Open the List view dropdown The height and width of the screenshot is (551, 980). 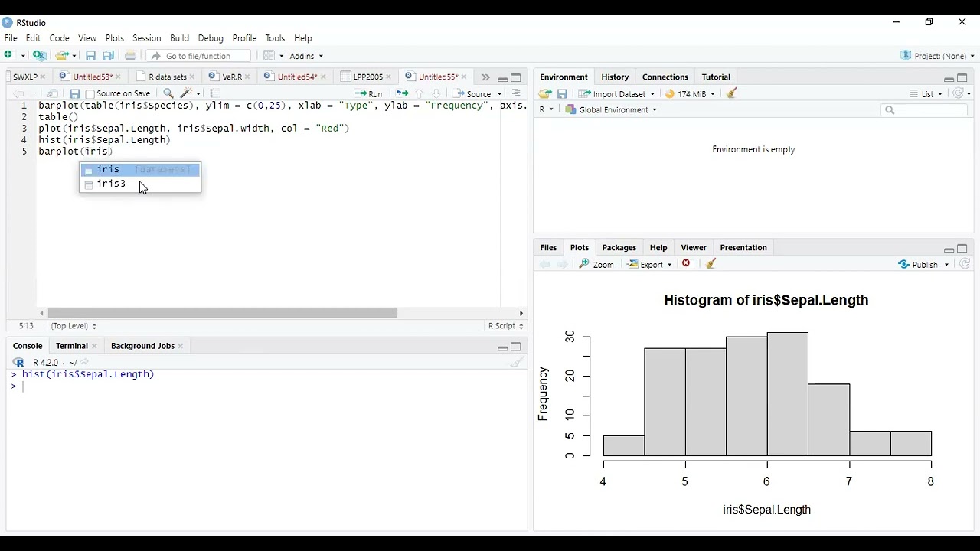(926, 93)
